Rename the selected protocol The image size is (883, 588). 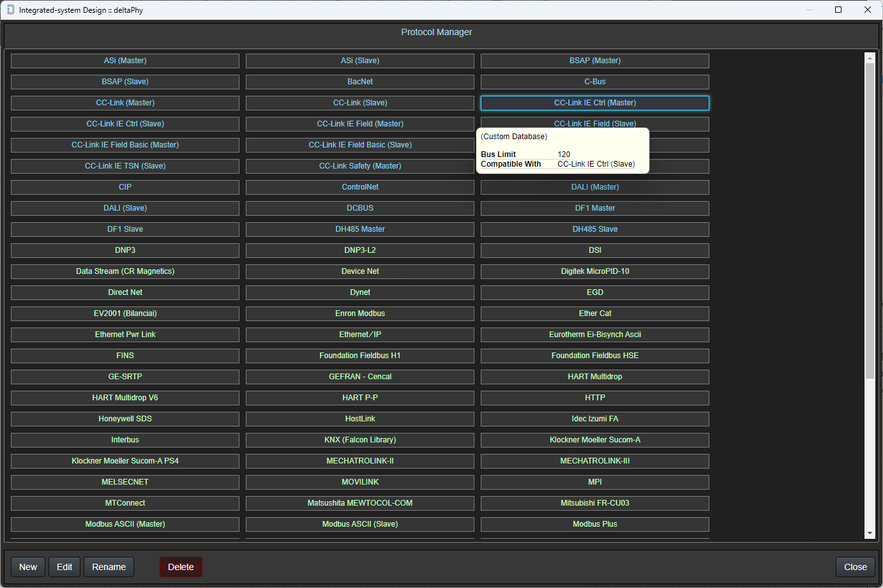(x=109, y=566)
